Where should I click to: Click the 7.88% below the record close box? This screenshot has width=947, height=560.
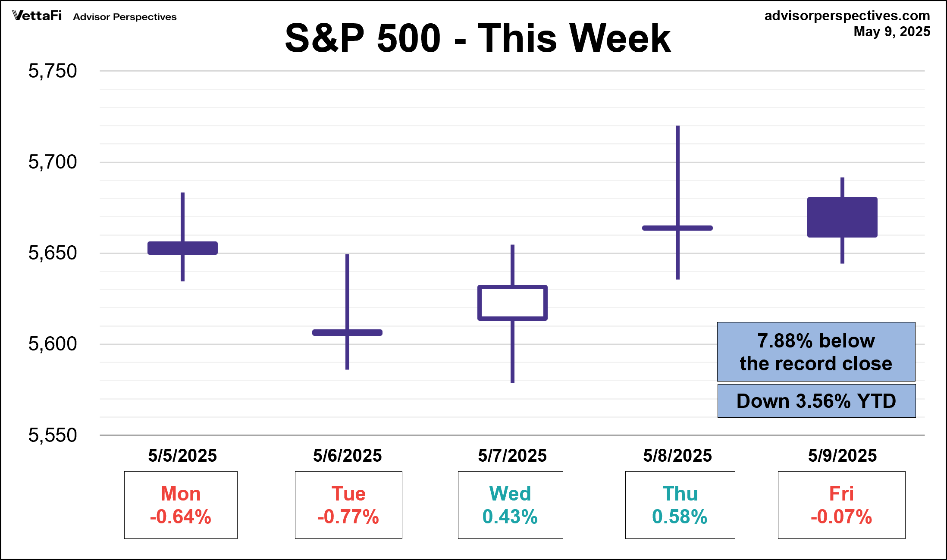click(816, 352)
